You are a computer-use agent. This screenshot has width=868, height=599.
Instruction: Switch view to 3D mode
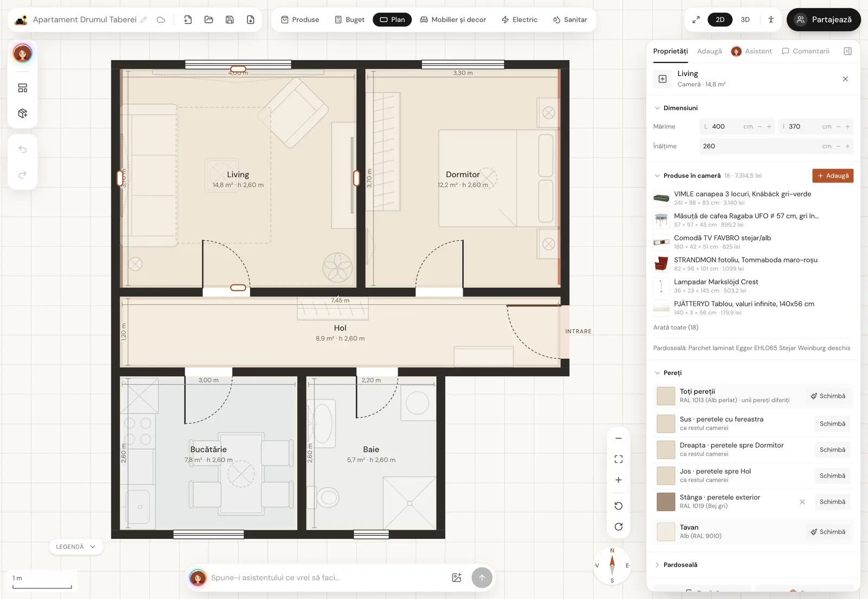coord(745,20)
